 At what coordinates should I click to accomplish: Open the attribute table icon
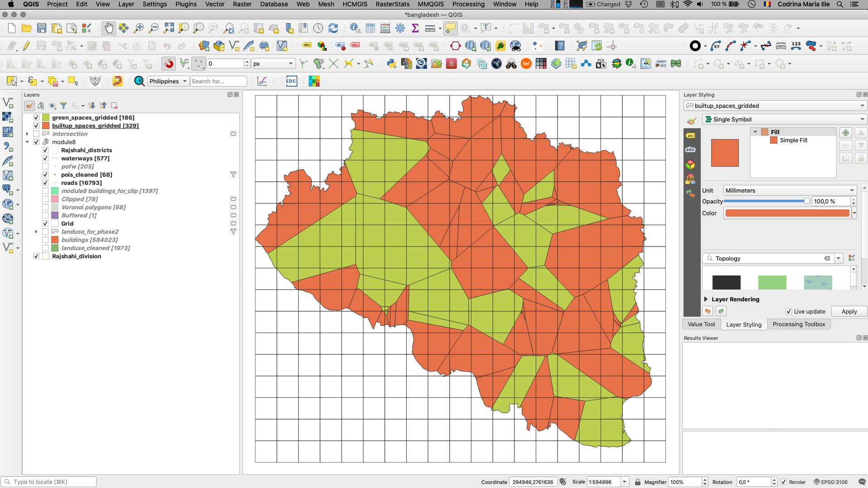click(x=370, y=29)
